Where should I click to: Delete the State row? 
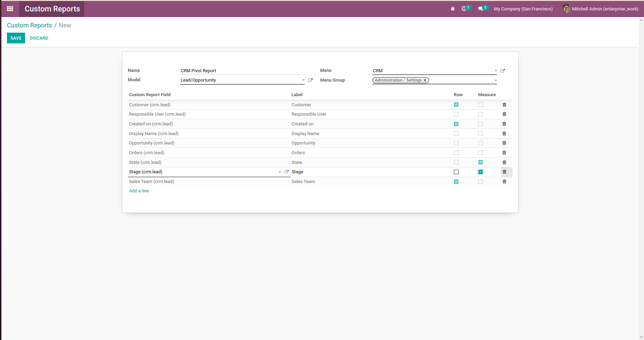coord(504,162)
